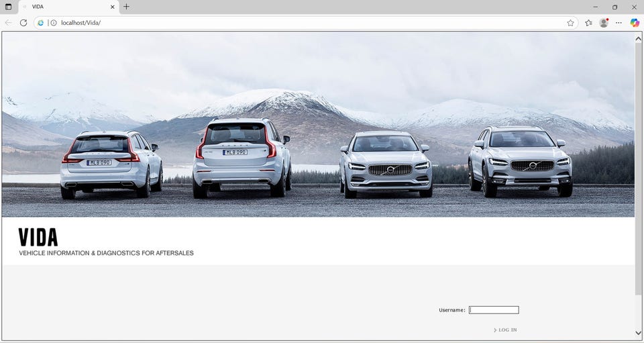Open the browser profile avatar
644x343 pixels.
click(x=604, y=23)
